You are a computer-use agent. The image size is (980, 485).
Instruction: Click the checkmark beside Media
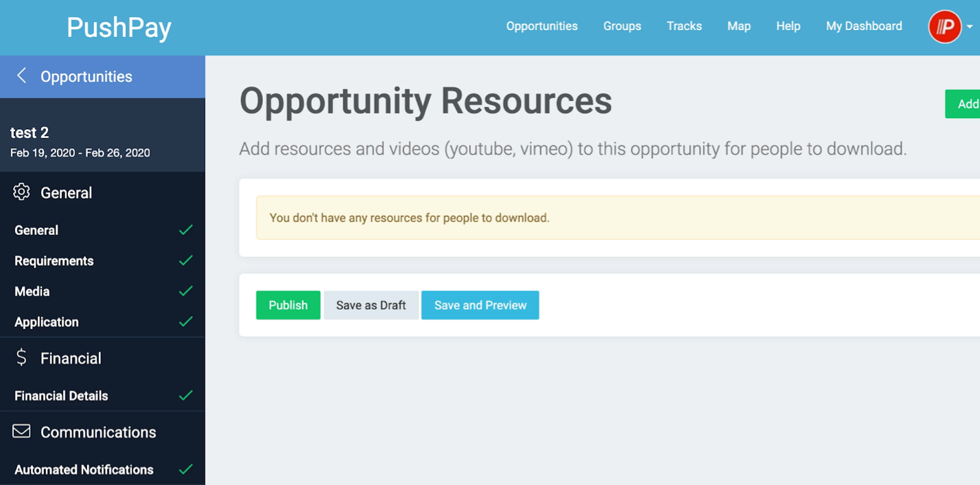tap(185, 291)
